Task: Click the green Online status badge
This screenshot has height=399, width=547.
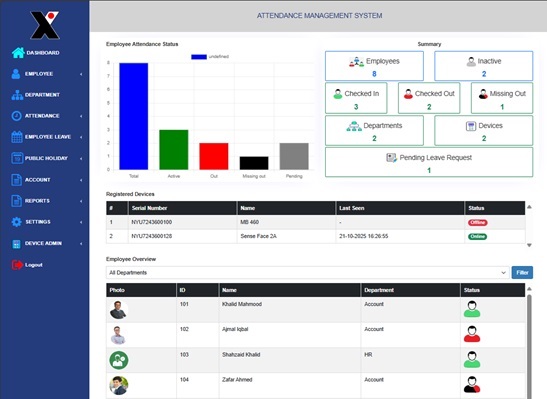Action: click(478, 236)
